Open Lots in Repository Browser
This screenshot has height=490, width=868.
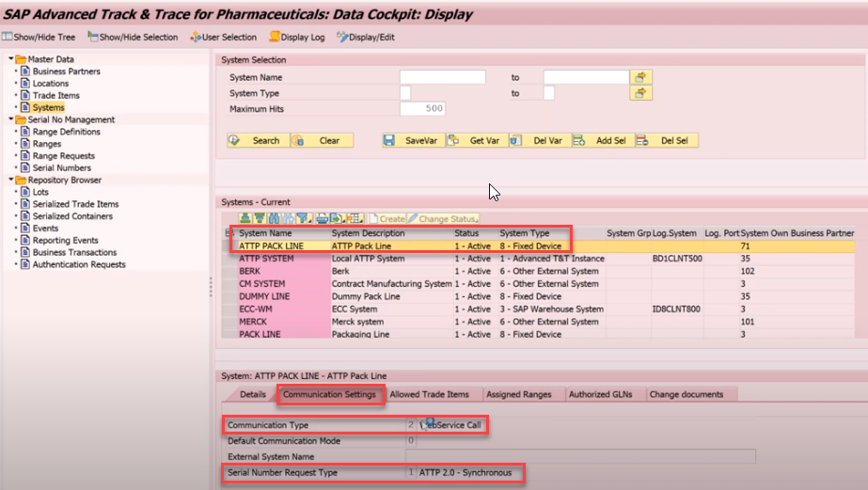pos(40,192)
